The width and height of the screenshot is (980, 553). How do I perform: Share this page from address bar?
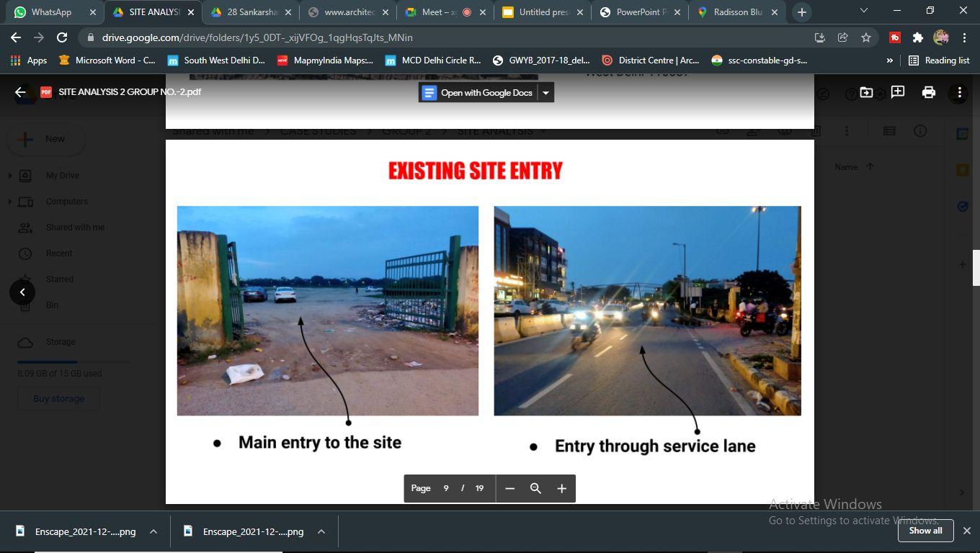click(x=843, y=37)
